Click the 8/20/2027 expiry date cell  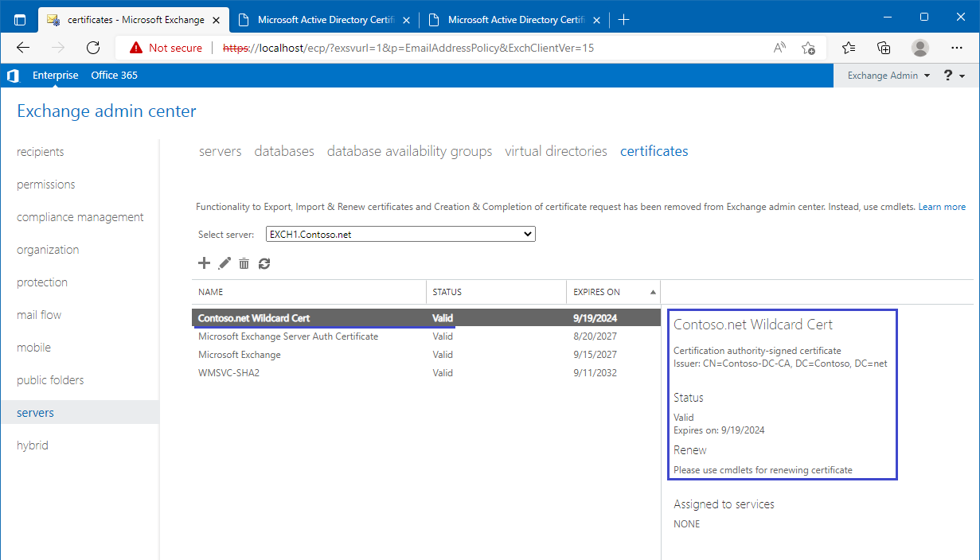coord(595,336)
